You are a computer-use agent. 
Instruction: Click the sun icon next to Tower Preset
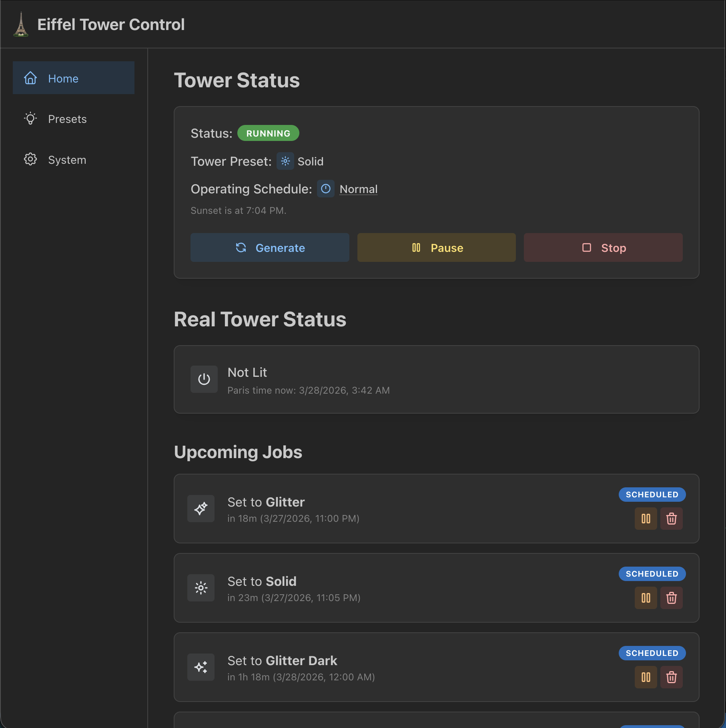pos(285,161)
